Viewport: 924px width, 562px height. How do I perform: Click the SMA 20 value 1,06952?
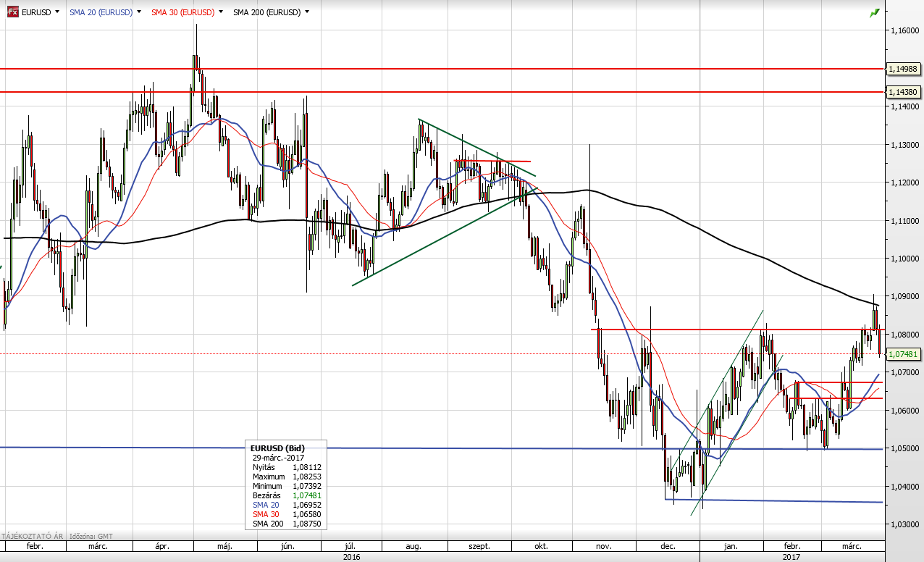click(x=308, y=505)
